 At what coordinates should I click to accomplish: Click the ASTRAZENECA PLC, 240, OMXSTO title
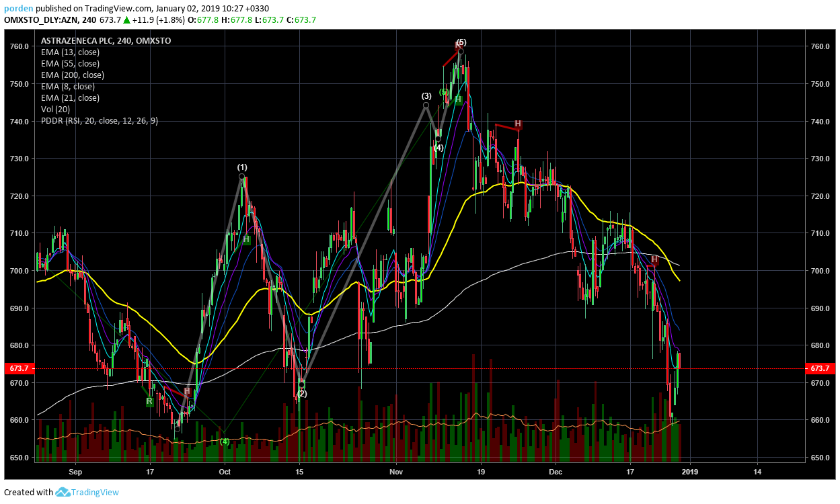(106, 40)
